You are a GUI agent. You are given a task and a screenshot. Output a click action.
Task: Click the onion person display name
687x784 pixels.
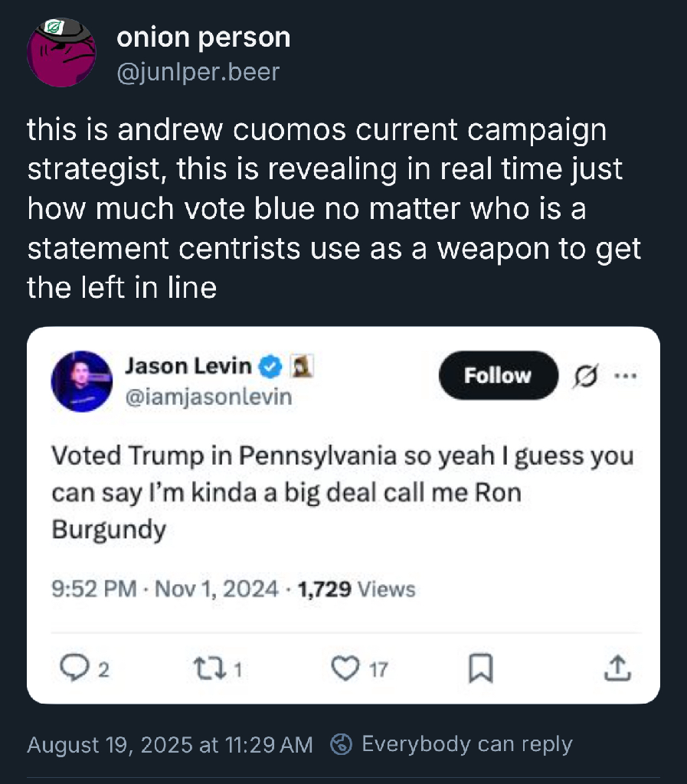pyautogui.click(x=204, y=37)
